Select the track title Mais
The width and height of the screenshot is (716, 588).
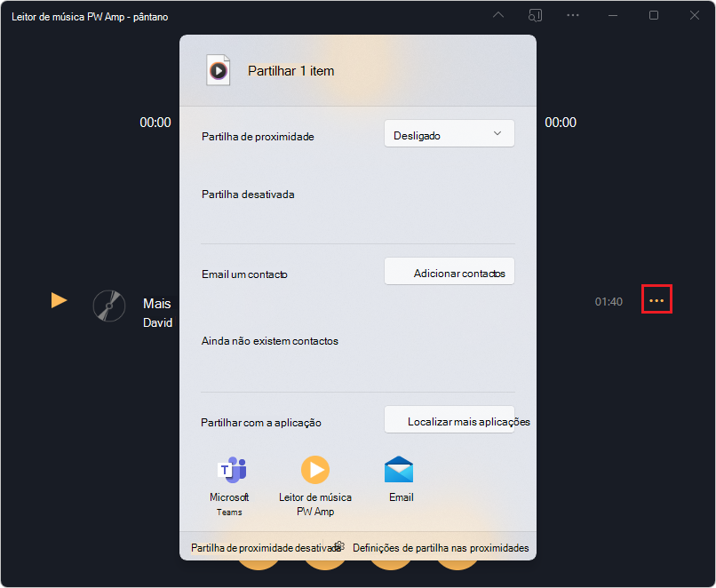click(x=156, y=303)
